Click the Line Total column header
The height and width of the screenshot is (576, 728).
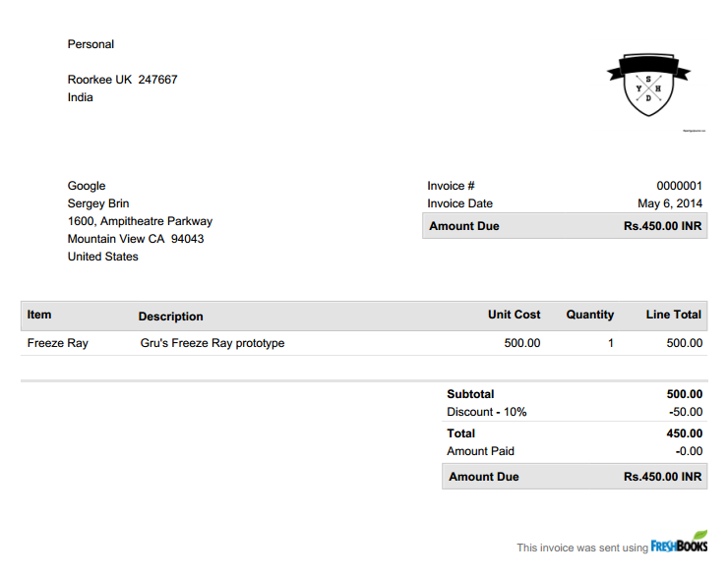[x=673, y=315]
